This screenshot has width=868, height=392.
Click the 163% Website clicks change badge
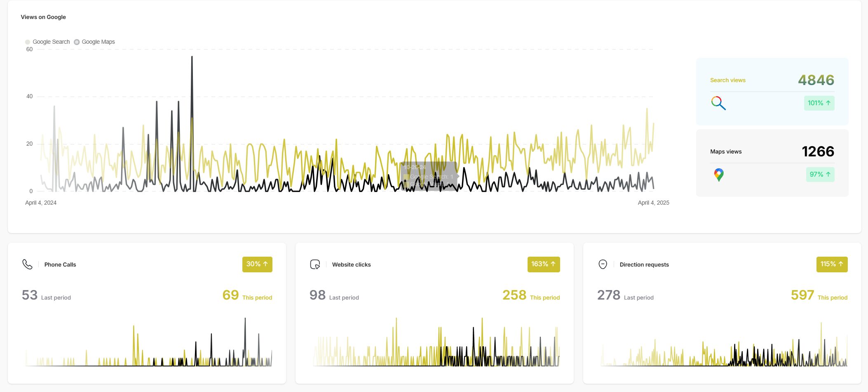coord(543,264)
